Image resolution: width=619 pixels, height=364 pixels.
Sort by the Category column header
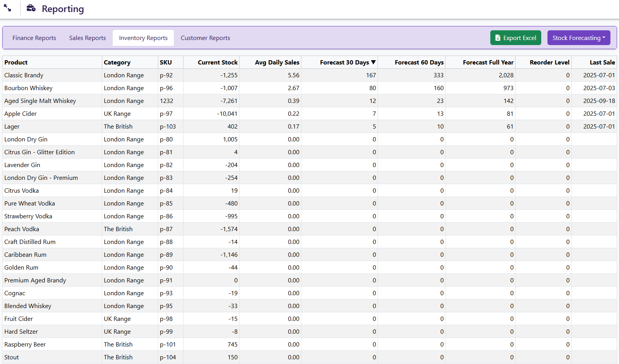[x=117, y=63]
